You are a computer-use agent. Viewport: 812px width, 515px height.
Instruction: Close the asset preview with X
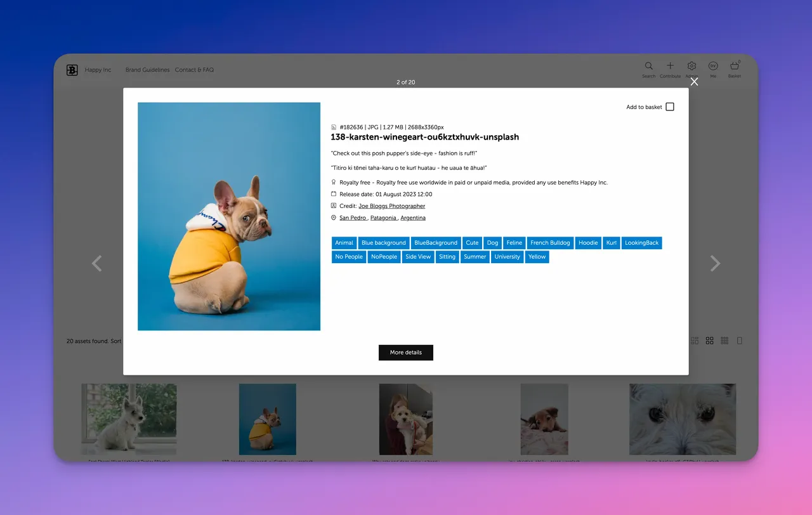[694, 82]
